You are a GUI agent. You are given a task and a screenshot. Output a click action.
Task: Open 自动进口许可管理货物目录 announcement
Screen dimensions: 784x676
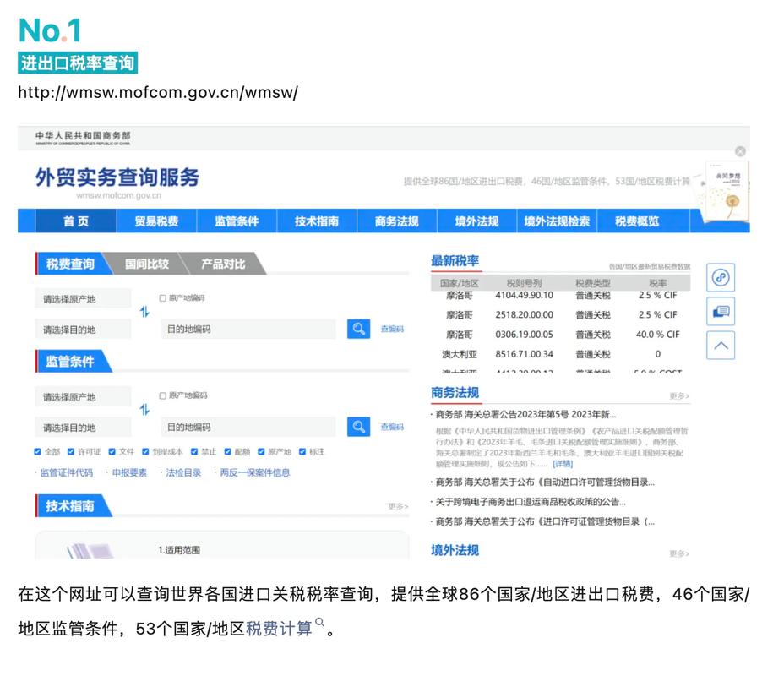pyautogui.click(x=545, y=482)
